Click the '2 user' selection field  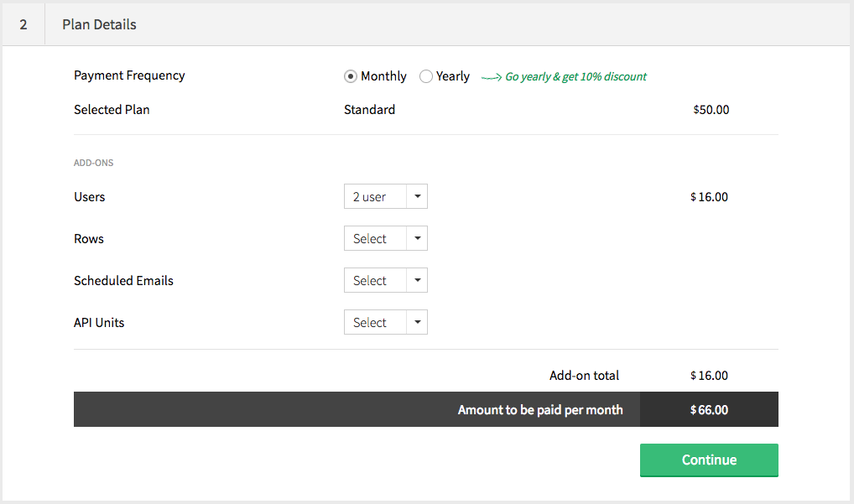[375, 197]
